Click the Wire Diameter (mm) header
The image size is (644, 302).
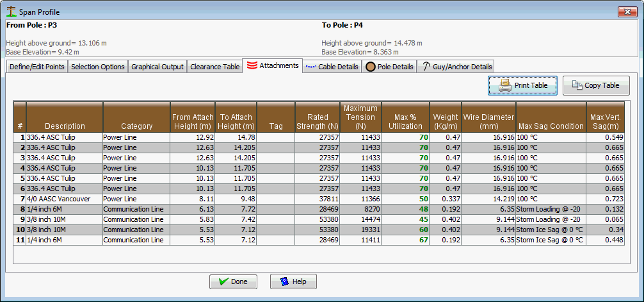(x=488, y=117)
